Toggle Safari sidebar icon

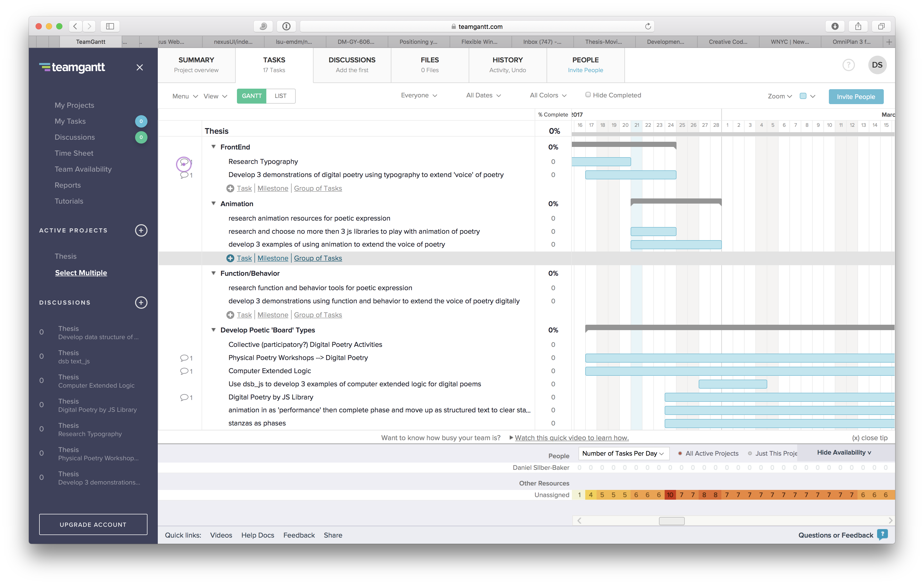(x=110, y=26)
